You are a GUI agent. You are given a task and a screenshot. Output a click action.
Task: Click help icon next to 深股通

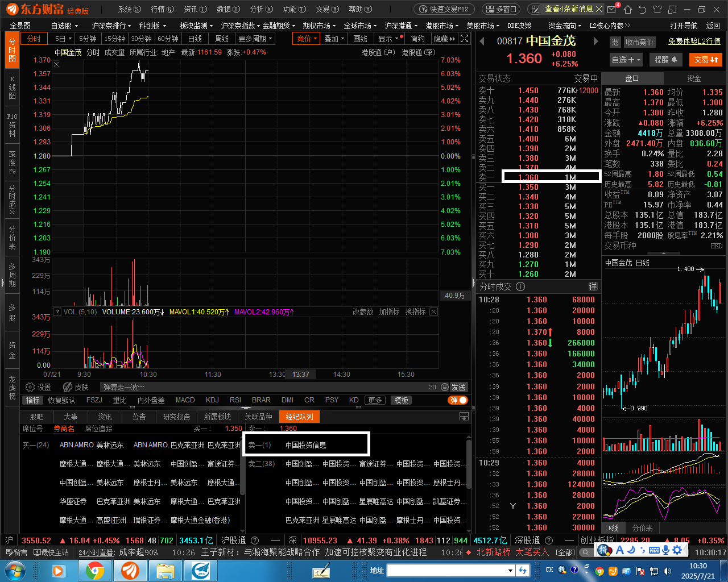549,541
